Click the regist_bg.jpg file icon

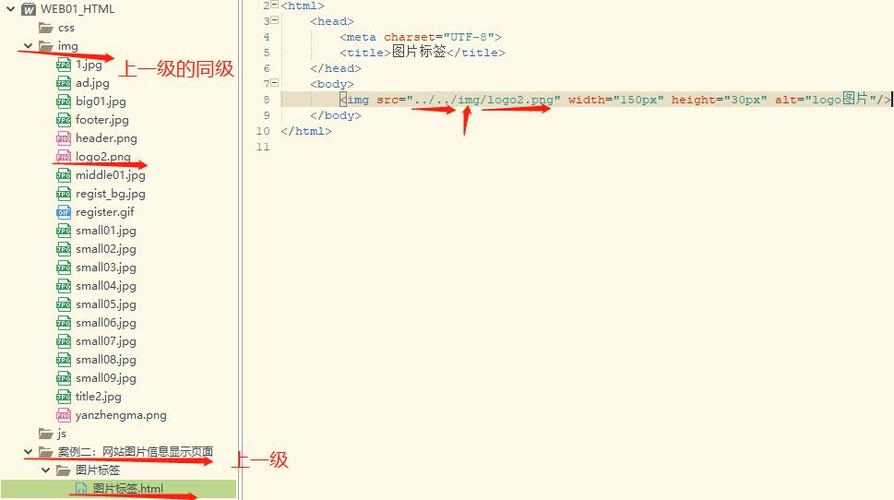63,193
